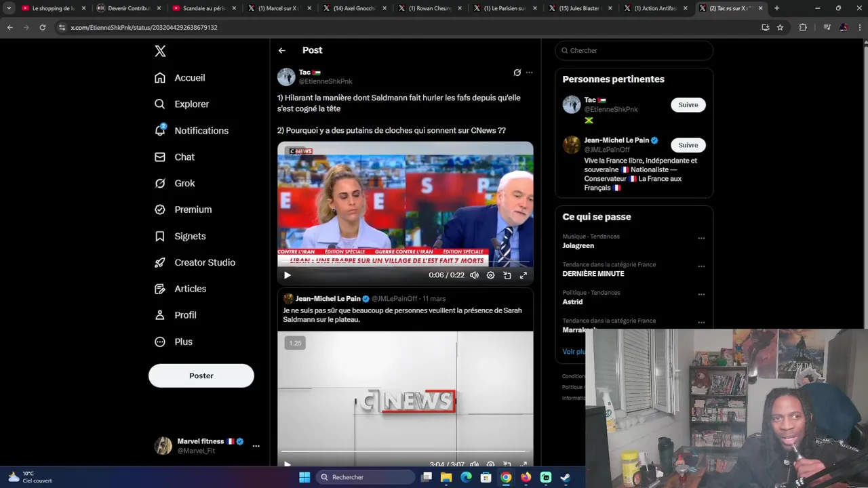868x488 pixels.
Task: Open the DERNIÈRE MINUTE trend
Action: pyautogui.click(x=593, y=274)
